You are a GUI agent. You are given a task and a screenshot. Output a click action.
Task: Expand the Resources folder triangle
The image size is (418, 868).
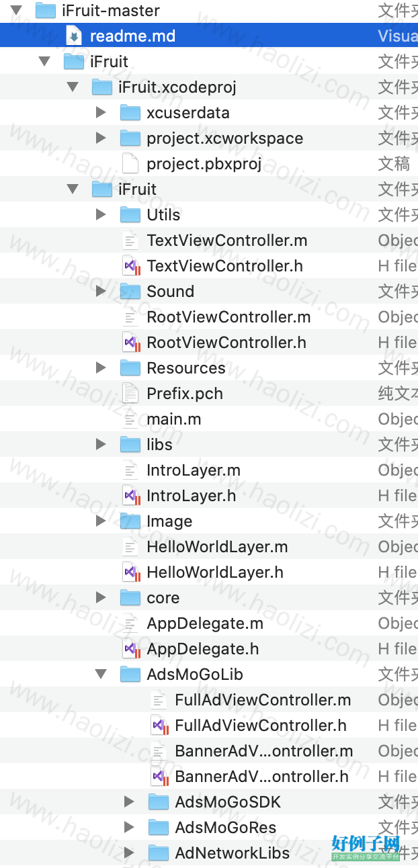[x=101, y=368]
